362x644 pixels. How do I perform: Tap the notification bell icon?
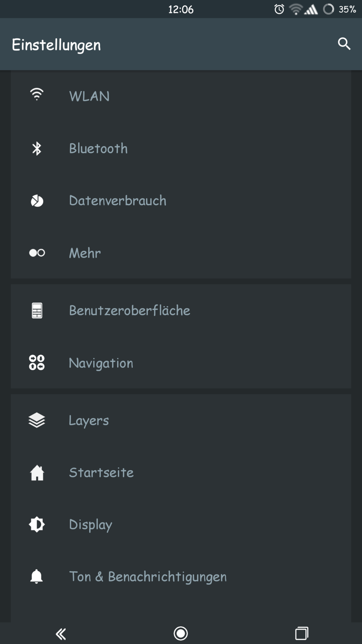[37, 576]
